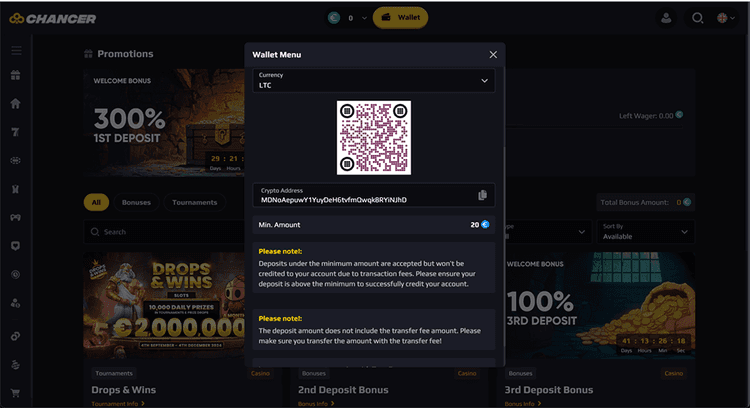Click the promotions Search field

point(165,232)
